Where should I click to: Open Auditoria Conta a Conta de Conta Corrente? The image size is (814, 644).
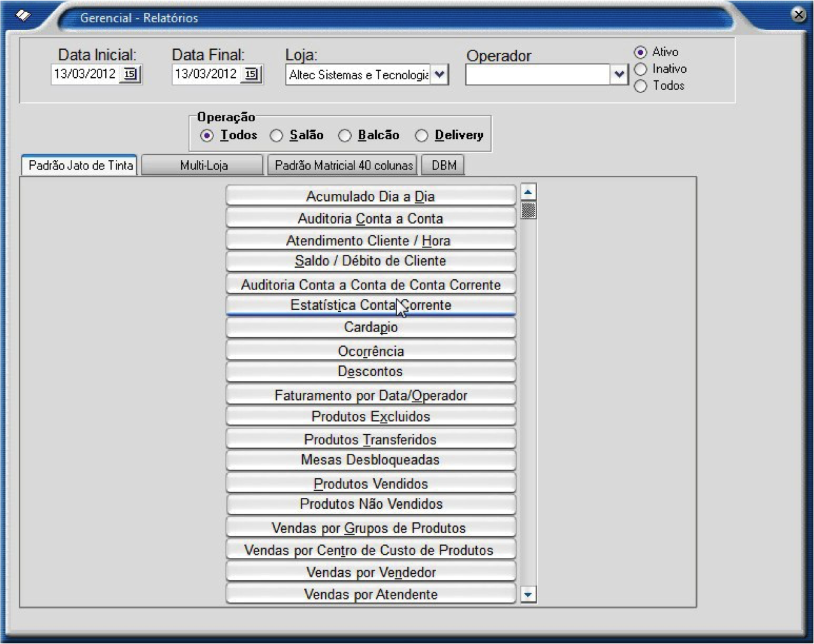pyautogui.click(x=370, y=284)
